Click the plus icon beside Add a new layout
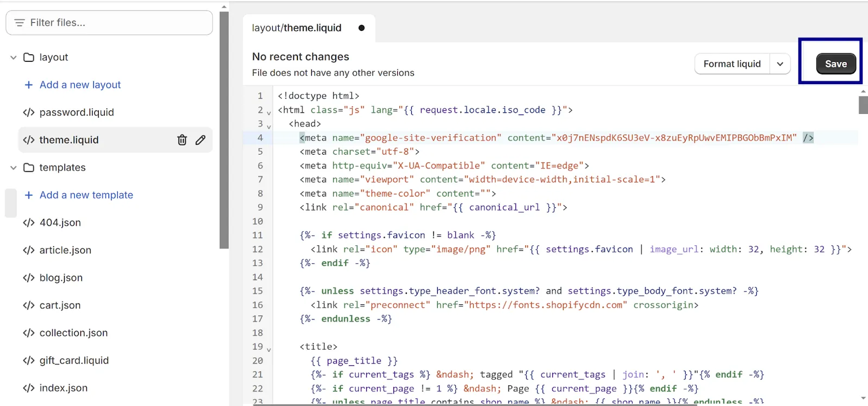Screen dimensions: 868x406 click(29, 85)
